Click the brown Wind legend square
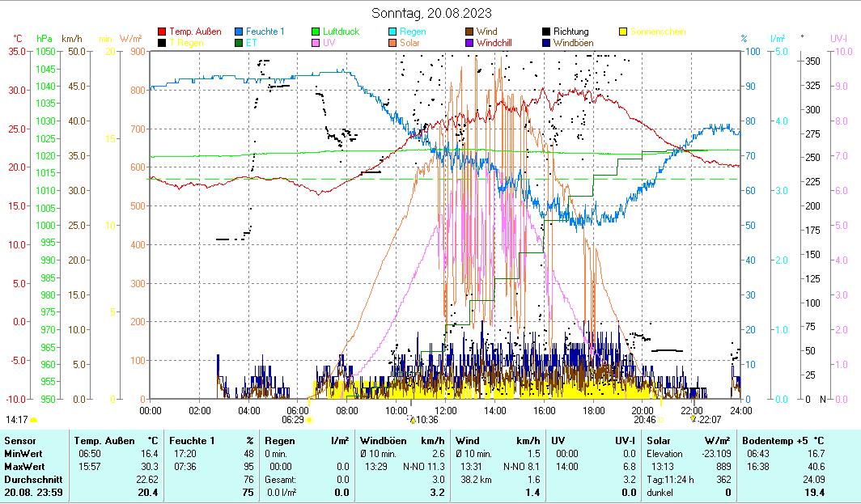 pos(470,32)
